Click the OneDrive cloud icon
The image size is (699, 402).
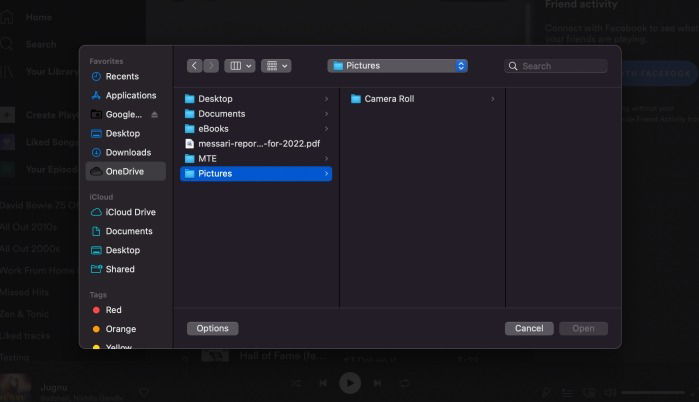click(x=96, y=171)
